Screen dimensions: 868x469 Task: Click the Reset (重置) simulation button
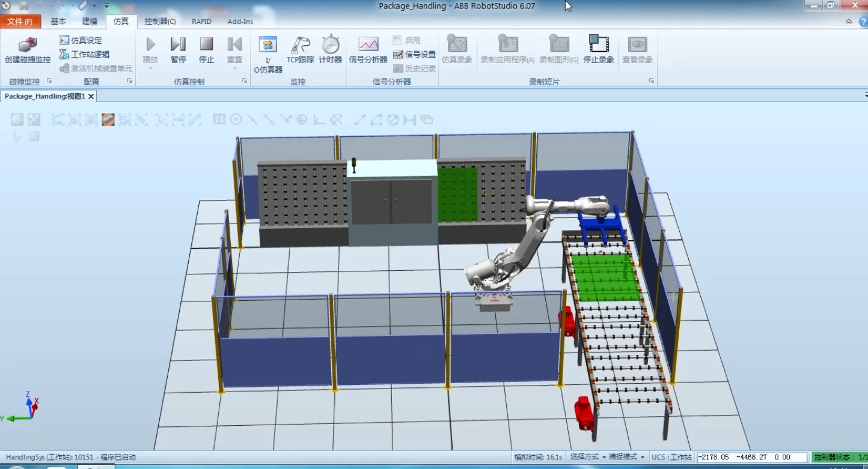click(234, 50)
